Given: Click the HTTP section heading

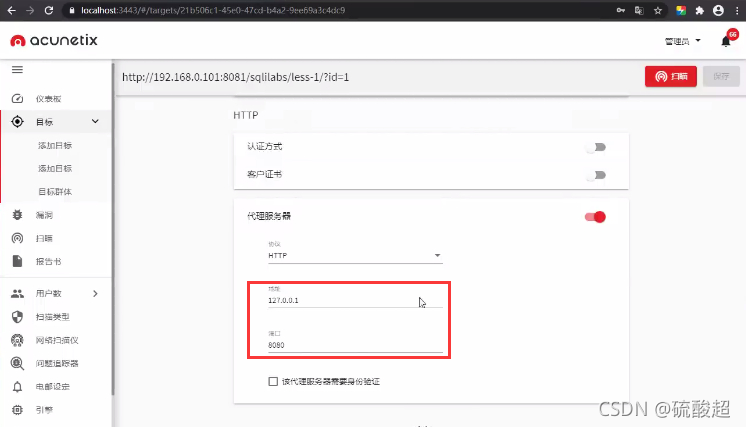Looking at the screenshot, I should point(245,115).
